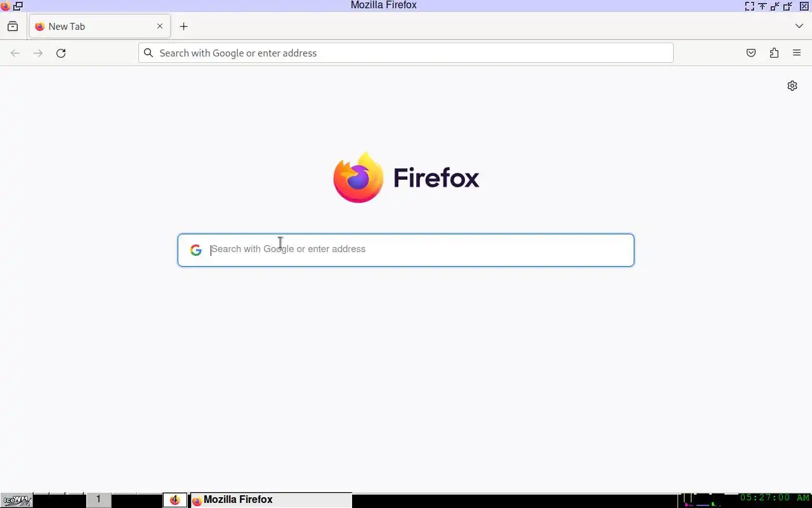Go forward one page
812x508 pixels.
pos(38,53)
